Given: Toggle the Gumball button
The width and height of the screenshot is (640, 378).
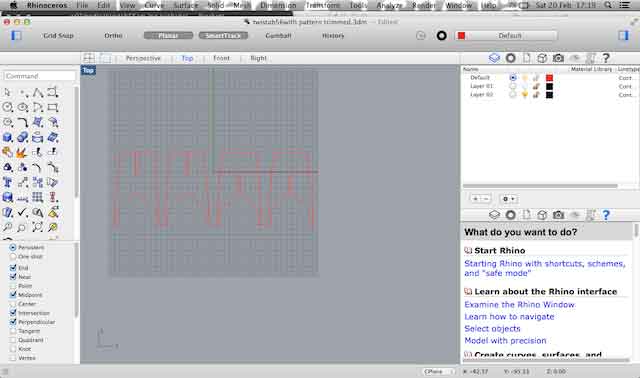Looking at the screenshot, I should click(278, 36).
